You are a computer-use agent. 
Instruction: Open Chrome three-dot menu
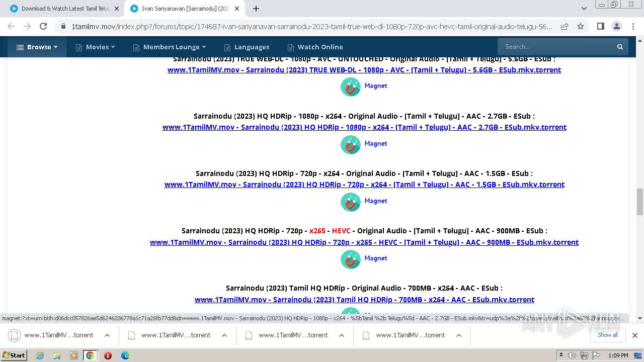[632, 26]
